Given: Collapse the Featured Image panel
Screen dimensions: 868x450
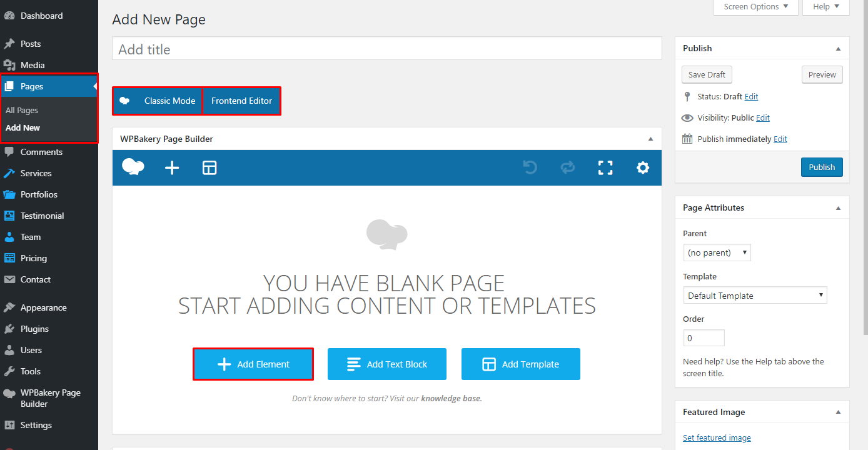Looking at the screenshot, I should pos(838,412).
